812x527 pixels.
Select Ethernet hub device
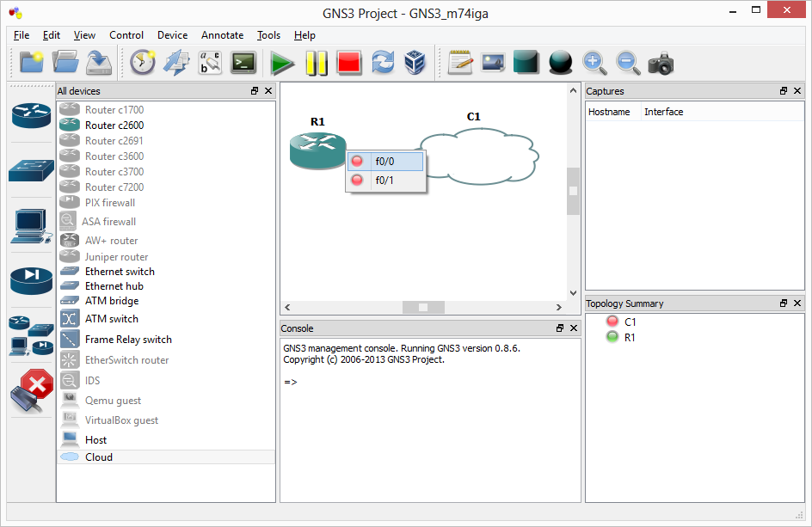coord(166,286)
